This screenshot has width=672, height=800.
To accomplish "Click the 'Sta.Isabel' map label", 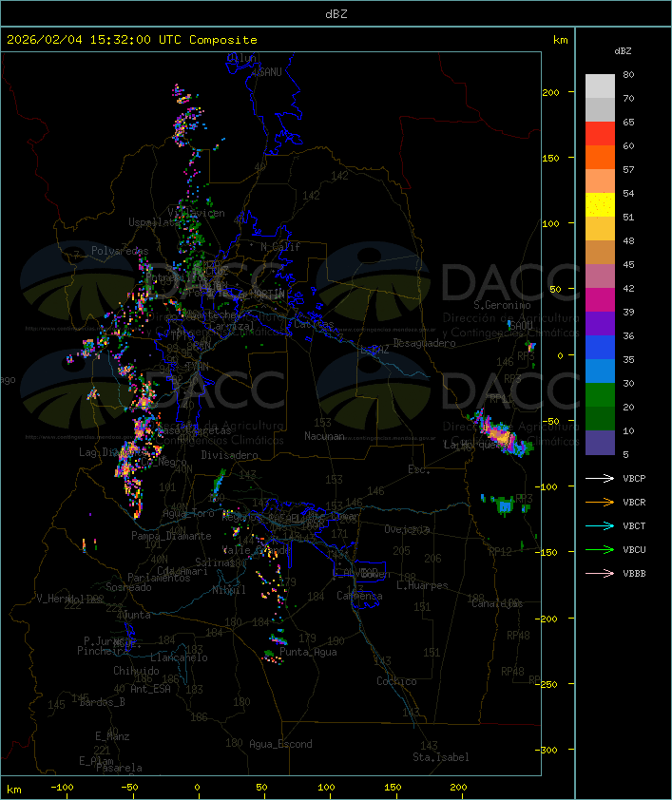I will point(441,757).
